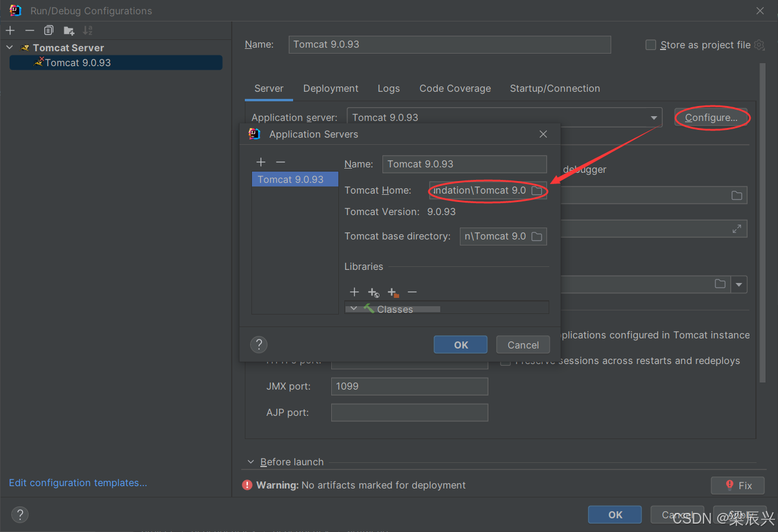Viewport: 778px width, 532px height.
Task: Click the Fix button for warning
Action: [x=738, y=486]
